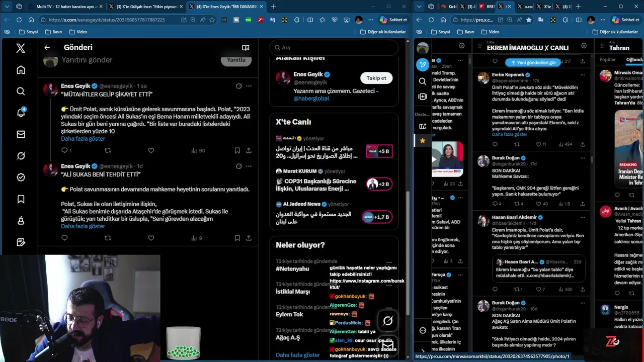Viewport: 644px width, 362px height.
Task: Open more options for "MÜTAHİTLER GELİP ŞİKAYET ETTİ" post
Action: click(249, 86)
